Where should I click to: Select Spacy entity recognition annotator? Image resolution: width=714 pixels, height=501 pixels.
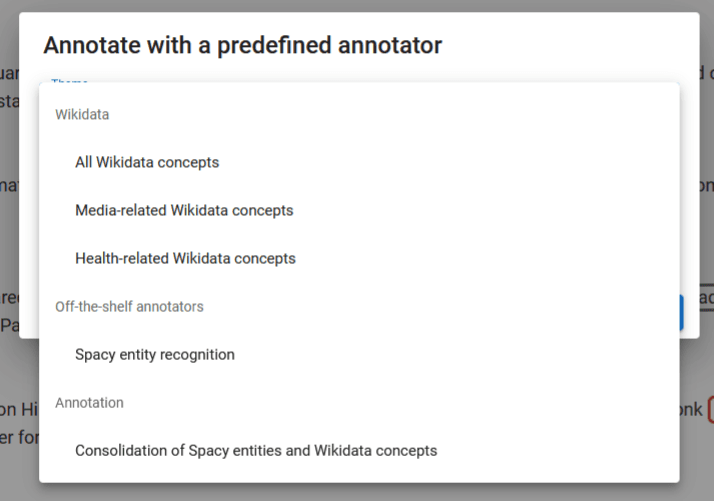[155, 354]
